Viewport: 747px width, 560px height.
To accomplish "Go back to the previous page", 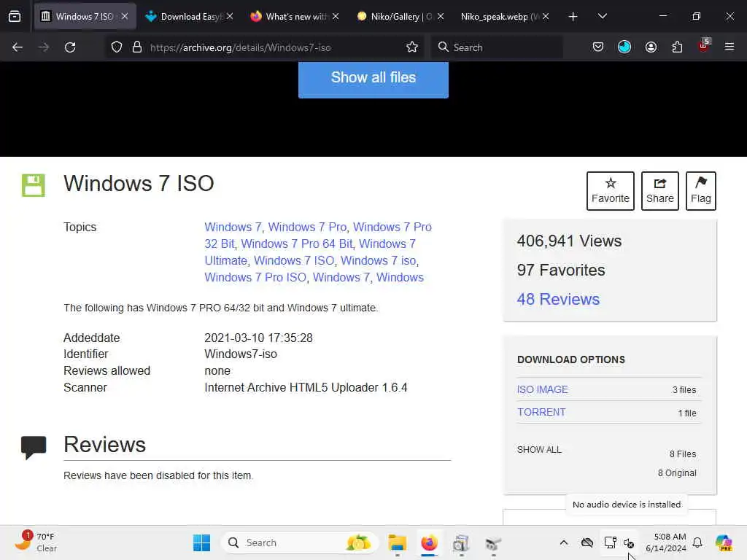I will [18, 47].
